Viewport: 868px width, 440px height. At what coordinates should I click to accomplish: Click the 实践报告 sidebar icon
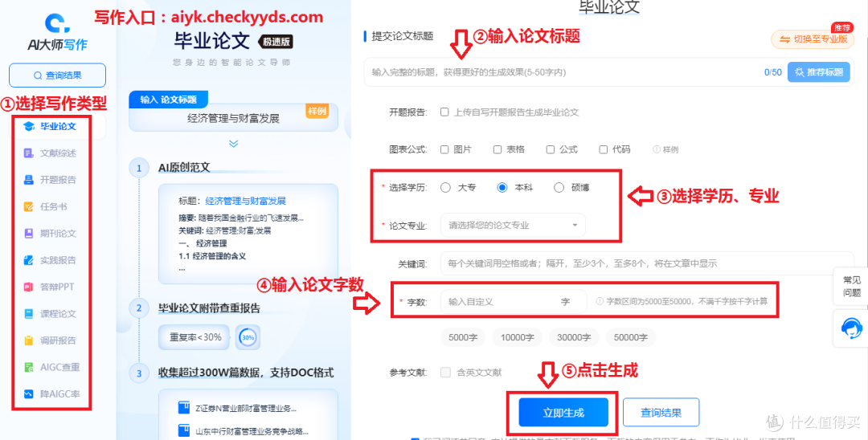tap(29, 260)
